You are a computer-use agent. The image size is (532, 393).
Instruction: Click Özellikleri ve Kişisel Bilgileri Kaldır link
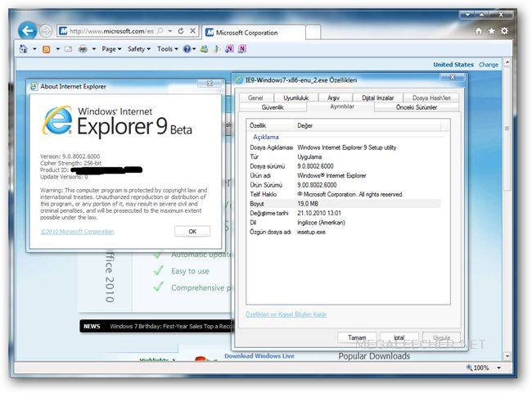(286, 314)
